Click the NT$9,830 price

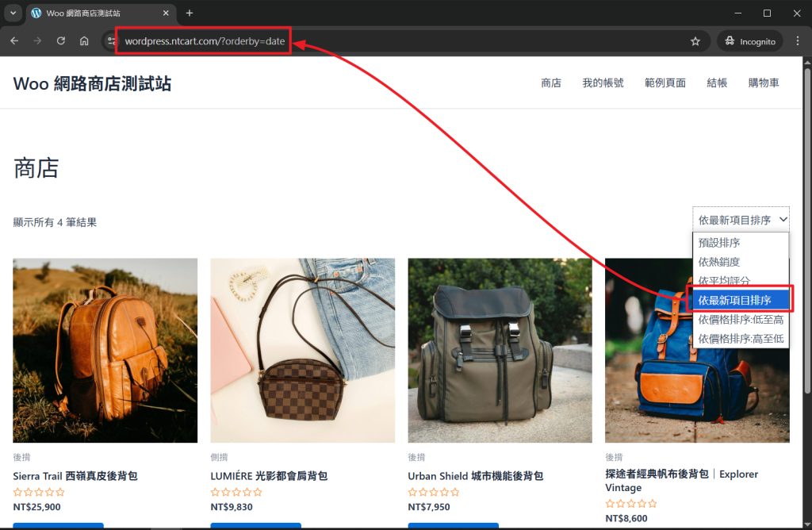pos(232,507)
